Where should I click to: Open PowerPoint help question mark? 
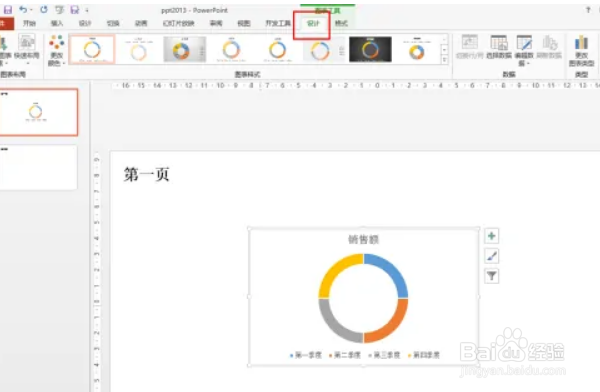588,10
